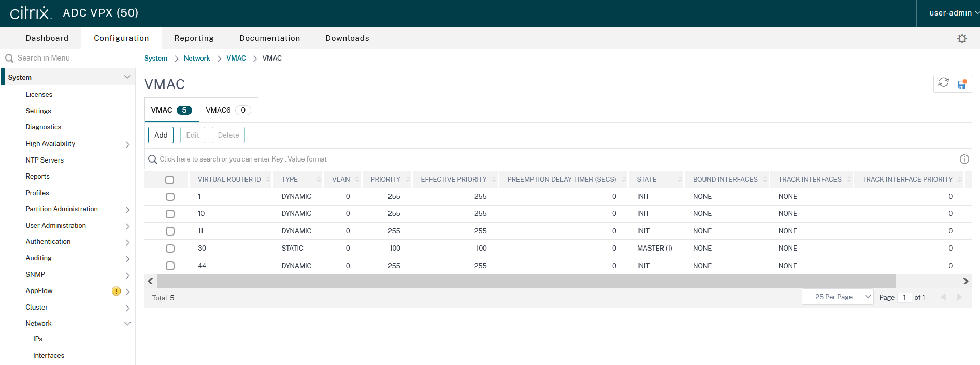980x365 pixels.
Task: Open the settings gear icon
Action: coord(962,39)
